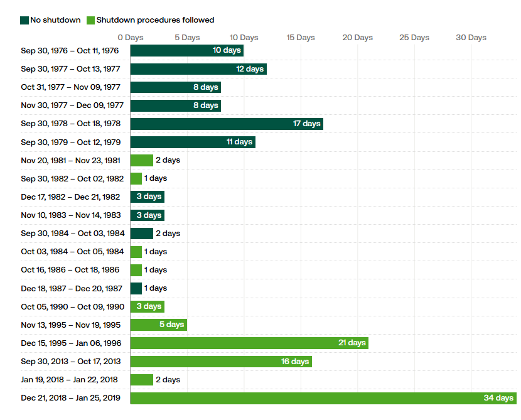Click the 17 days bar for 1978
521x420 pixels.
227,124
